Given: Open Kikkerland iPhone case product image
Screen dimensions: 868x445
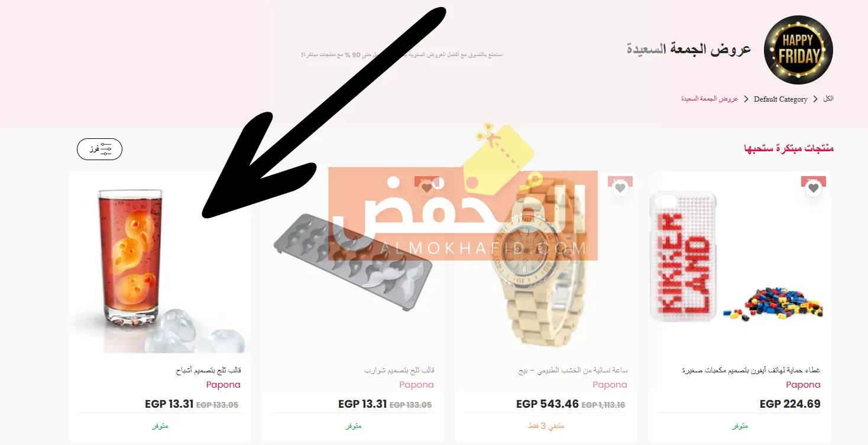Looking at the screenshot, I should [x=740, y=263].
